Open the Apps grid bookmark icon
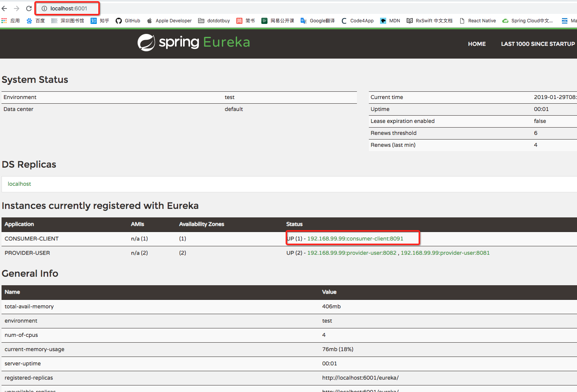The height and width of the screenshot is (392, 577). [x=4, y=21]
